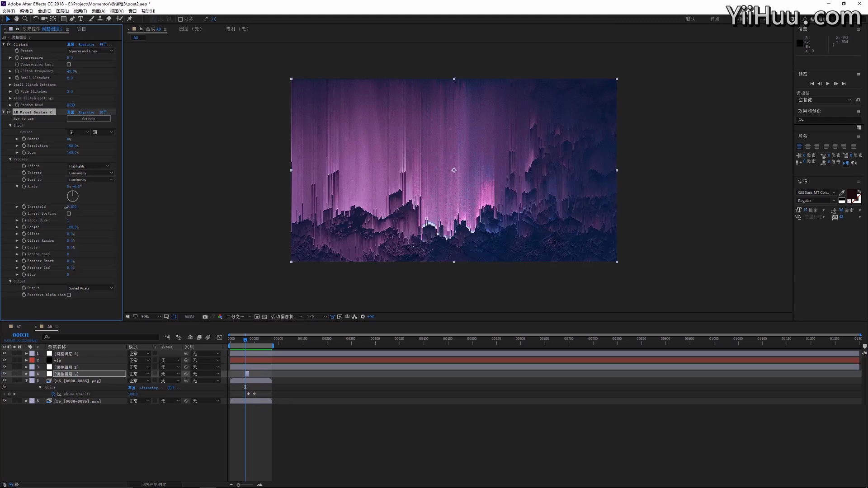Select the Type tool

pyautogui.click(x=81, y=19)
